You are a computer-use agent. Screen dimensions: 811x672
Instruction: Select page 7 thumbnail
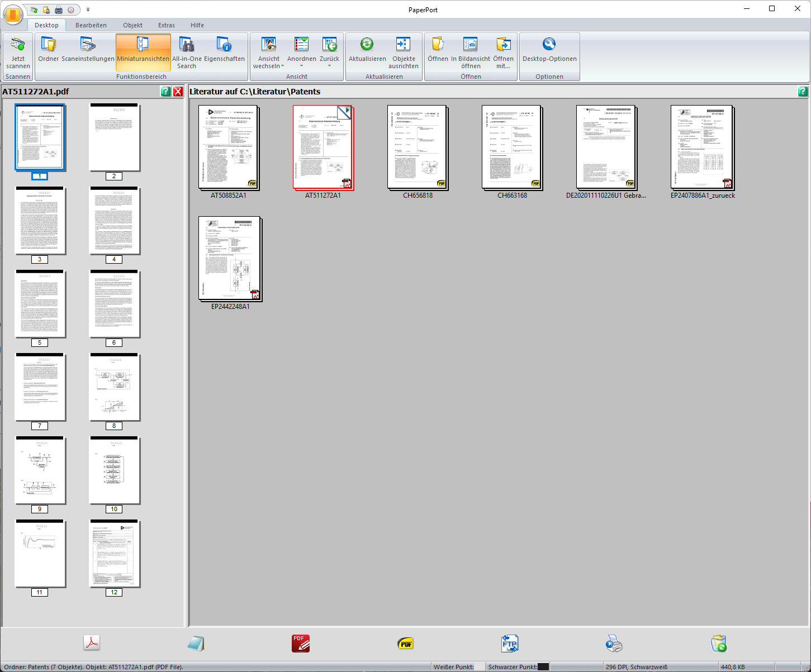coord(40,387)
